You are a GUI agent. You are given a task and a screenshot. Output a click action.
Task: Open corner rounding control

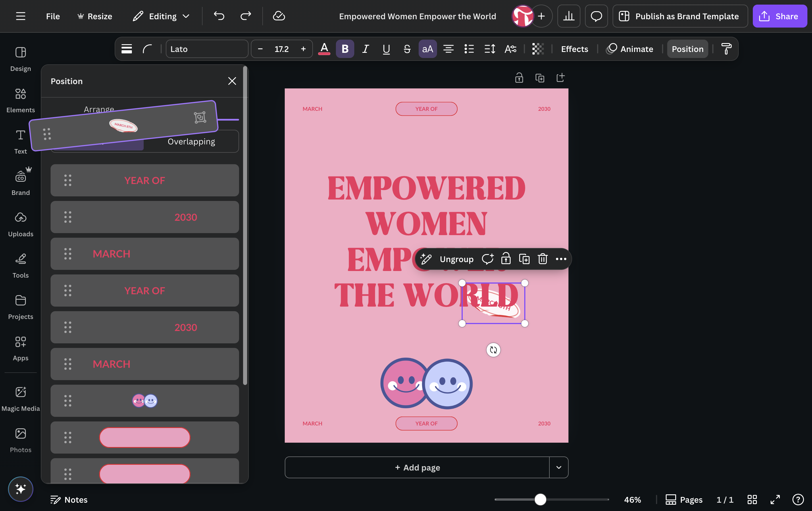(x=147, y=49)
